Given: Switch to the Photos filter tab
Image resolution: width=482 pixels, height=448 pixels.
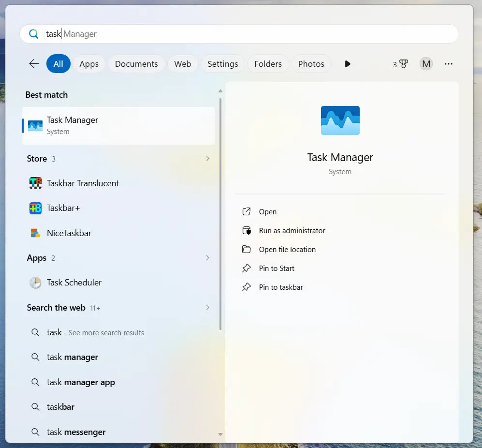Looking at the screenshot, I should pos(311,64).
